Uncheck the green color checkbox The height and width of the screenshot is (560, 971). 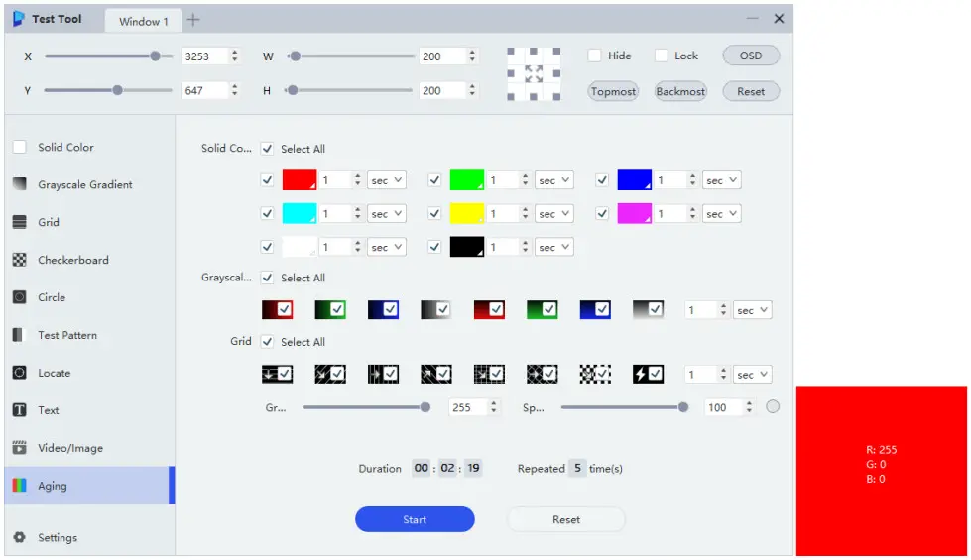pos(434,180)
